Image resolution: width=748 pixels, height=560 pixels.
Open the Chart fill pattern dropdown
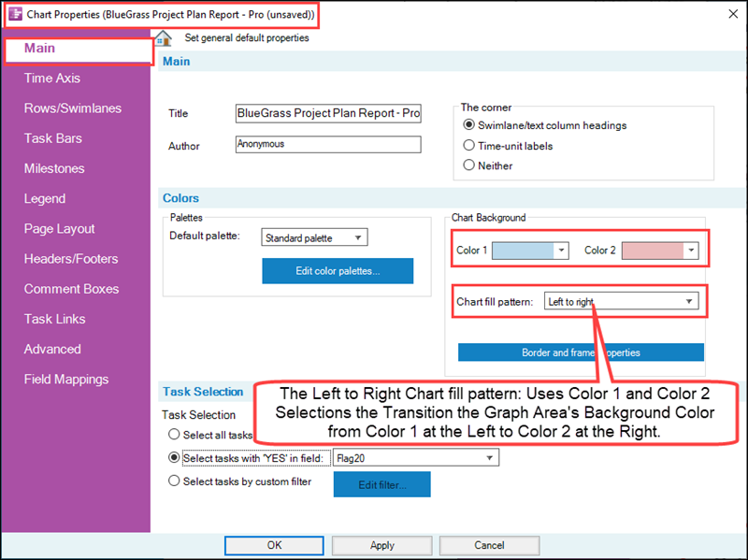click(687, 301)
